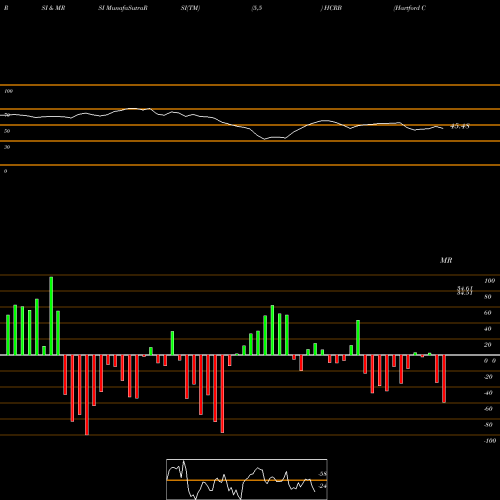Click the 'SI(TM)' header text
500x500 pixels.
[190, 8]
